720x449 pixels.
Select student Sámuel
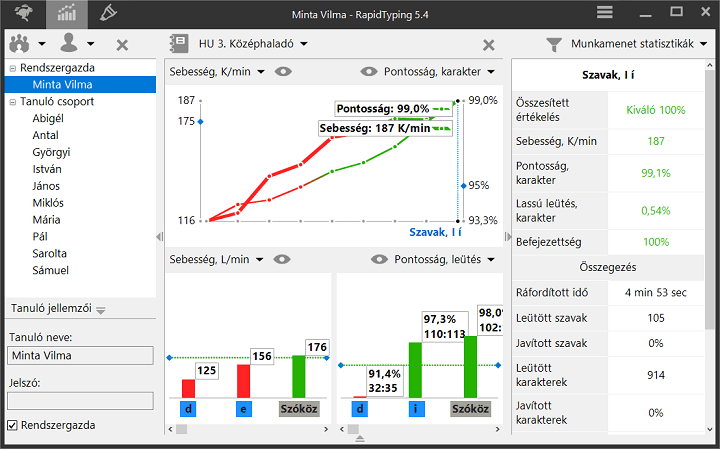coord(51,270)
